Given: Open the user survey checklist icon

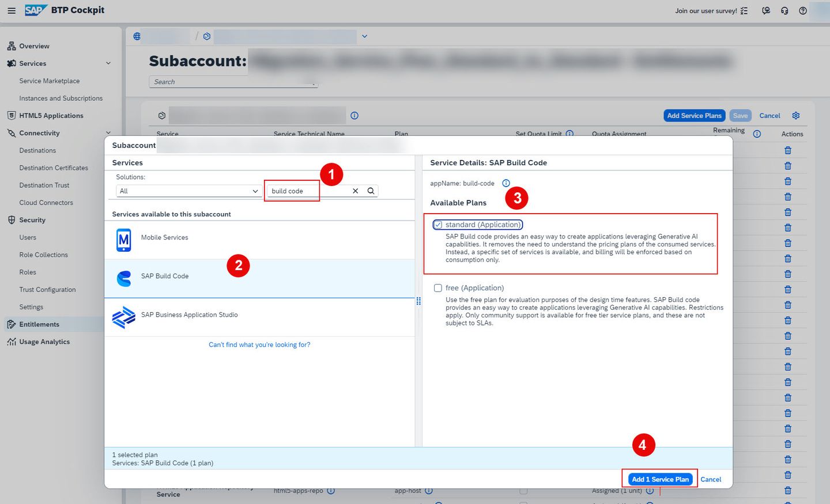Looking at the screenshot, I should [744, 10].
